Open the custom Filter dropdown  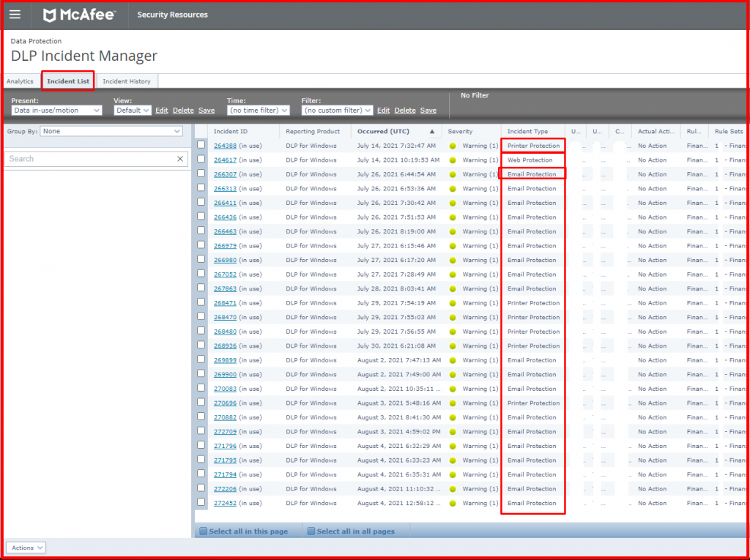click(x=337, y=109)
